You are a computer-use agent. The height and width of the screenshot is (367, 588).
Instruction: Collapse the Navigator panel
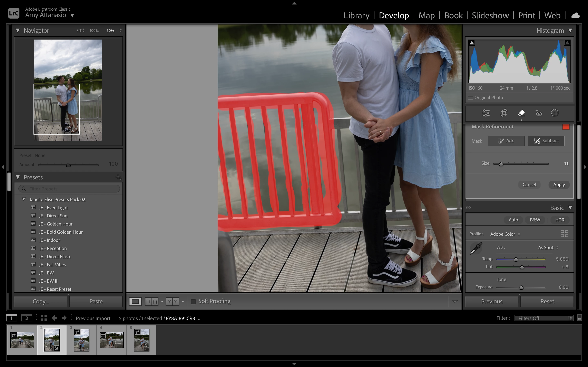click(x=18, y=30)
